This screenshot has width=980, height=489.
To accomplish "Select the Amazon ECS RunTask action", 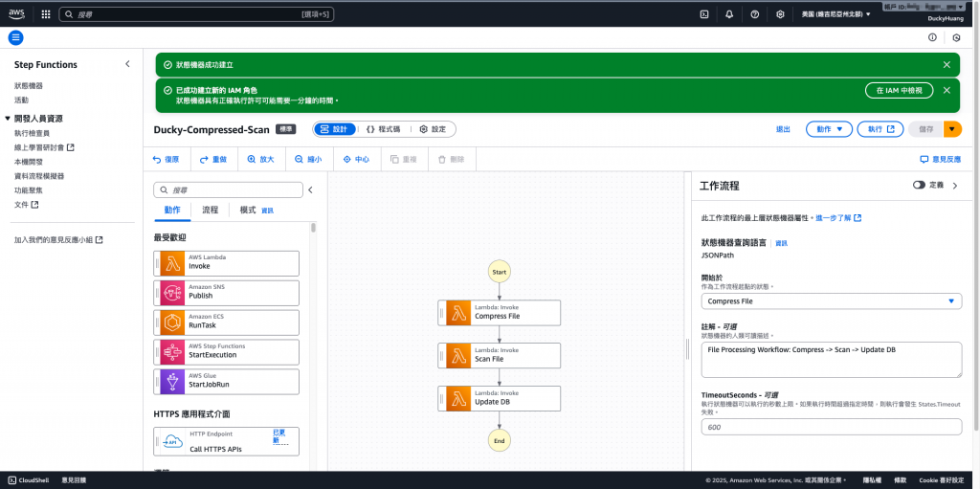I will [226, 322].
